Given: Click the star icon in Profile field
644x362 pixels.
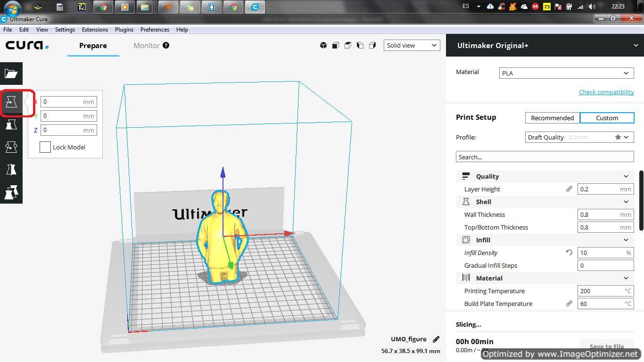Looking at the screenshot, I should click(618, 137).
